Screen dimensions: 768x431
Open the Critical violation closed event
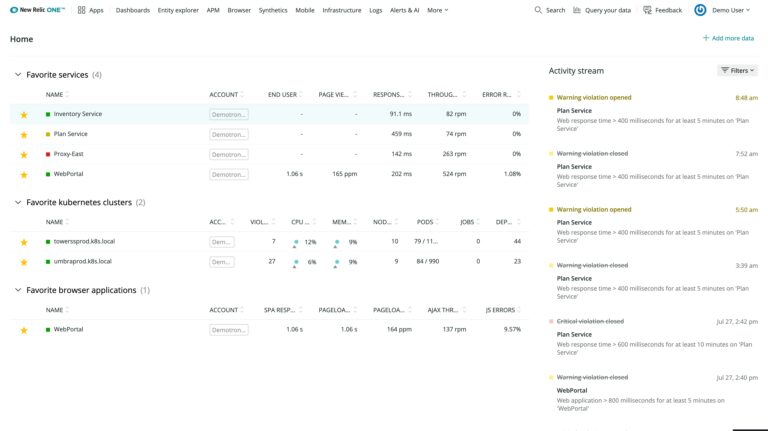pos(590,321)
